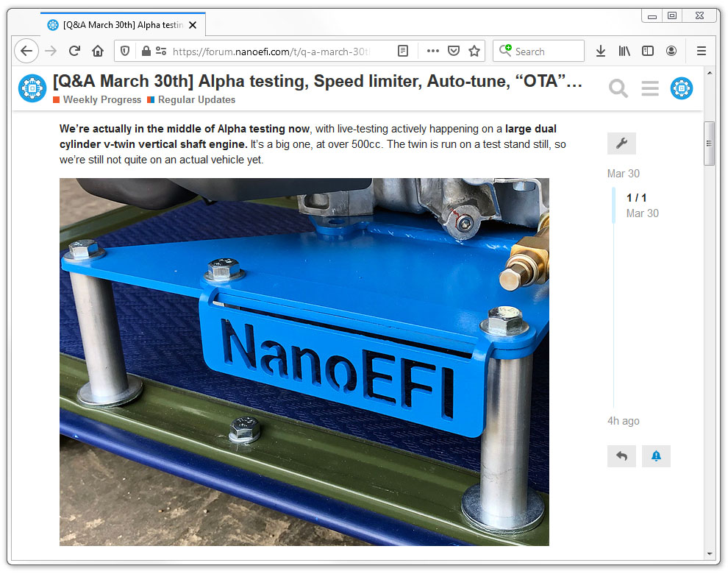This screenshot has height=574, width=728.
Task: Click the topic title heading
Action: pos(317,82)
